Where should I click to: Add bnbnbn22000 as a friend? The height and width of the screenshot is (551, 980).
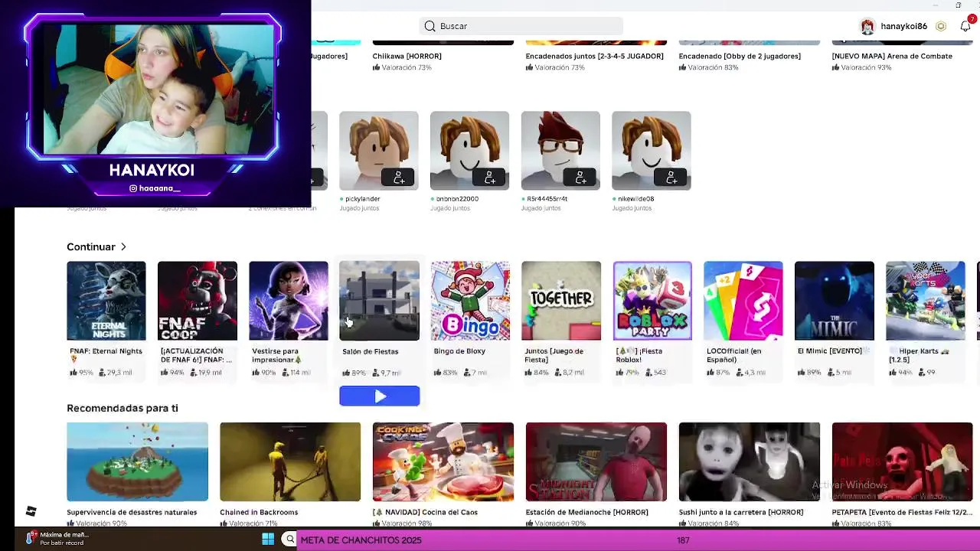pyautogui.click(x=490, y=178)
